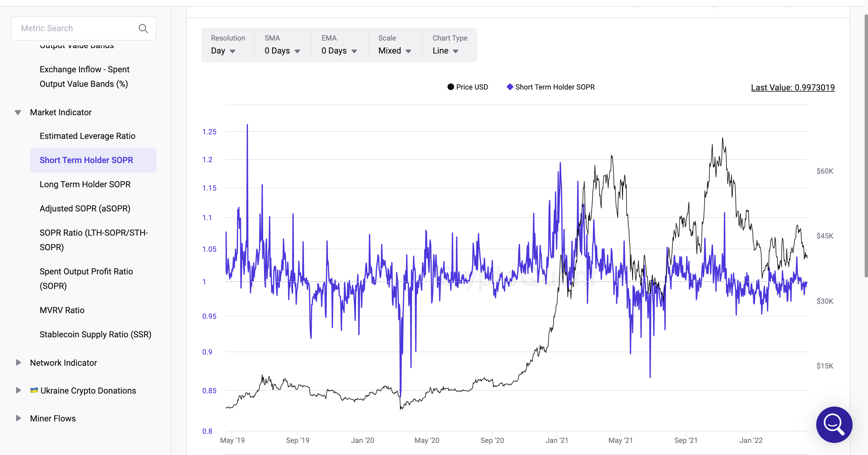
Task: Click the May '19 x-axis label
Action: (233, 440)
